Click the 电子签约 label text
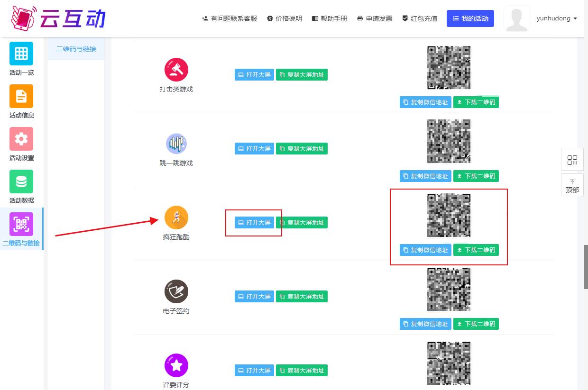The width and height of the screenshot is (588, 390). tap(176, 311)
